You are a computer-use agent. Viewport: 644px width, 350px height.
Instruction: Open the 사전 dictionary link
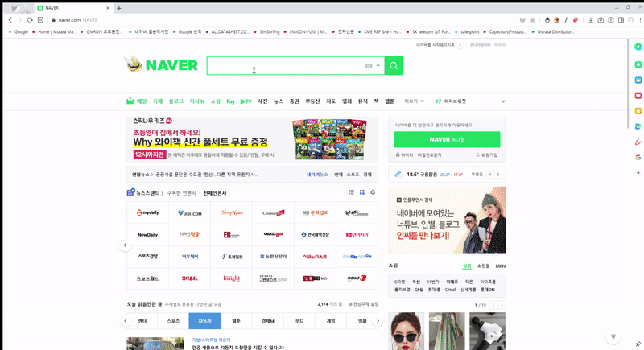(x=262, y=101)
